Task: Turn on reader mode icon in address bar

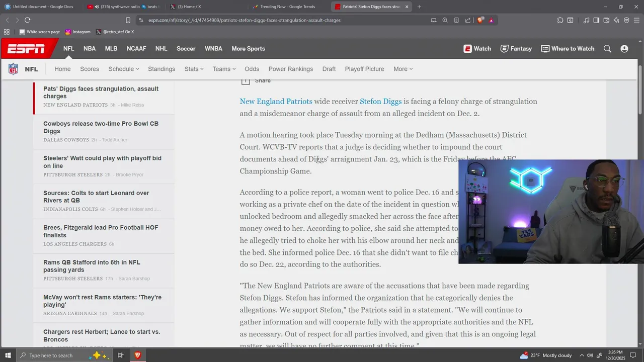Action: coord(456,20)
